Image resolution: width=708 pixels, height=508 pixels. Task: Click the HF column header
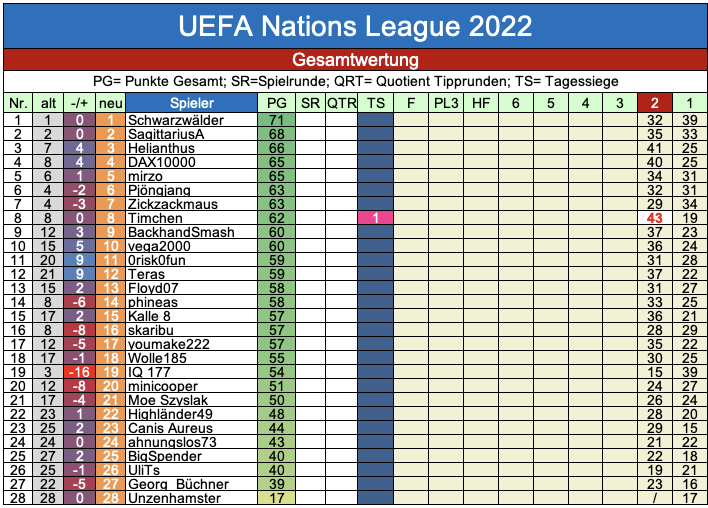pyautogui.click(x=481, y=103)
